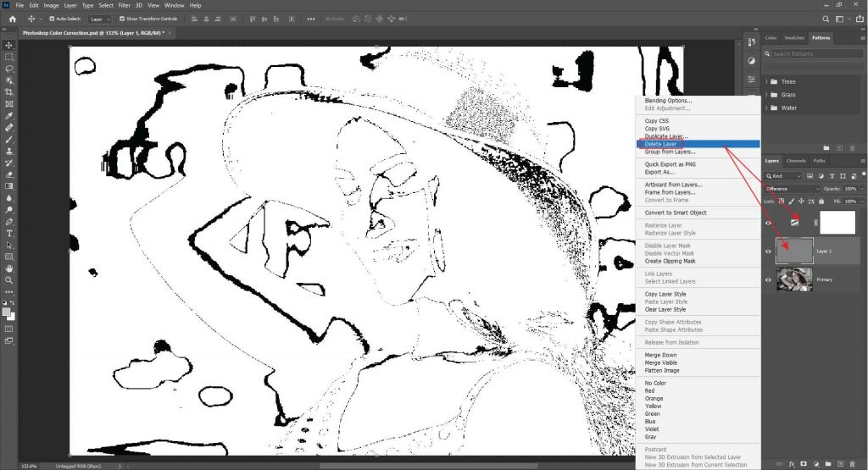Select the Hand tool
The width and height of the screenshot is (868, 470).
pyautogui.click(x=8, y=268)
